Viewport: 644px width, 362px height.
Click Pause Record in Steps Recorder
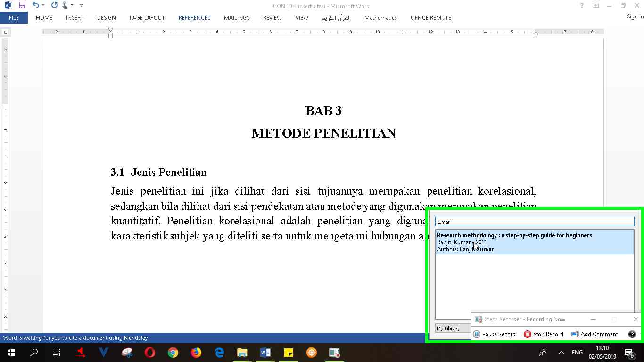(x=494, y=334)
